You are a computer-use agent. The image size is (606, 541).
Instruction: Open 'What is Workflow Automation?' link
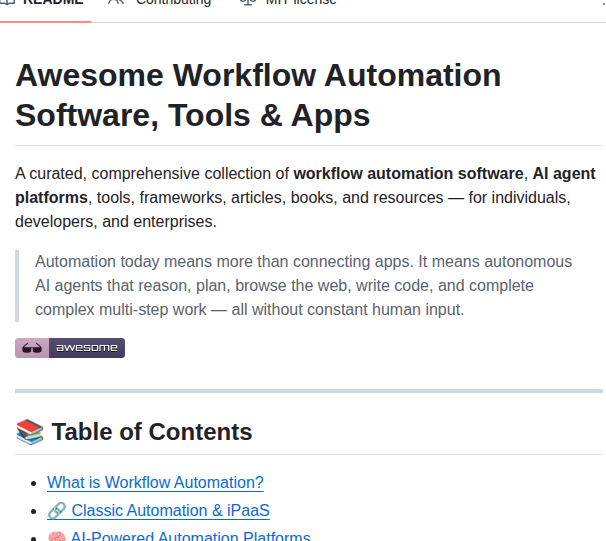tap(155, 482)
